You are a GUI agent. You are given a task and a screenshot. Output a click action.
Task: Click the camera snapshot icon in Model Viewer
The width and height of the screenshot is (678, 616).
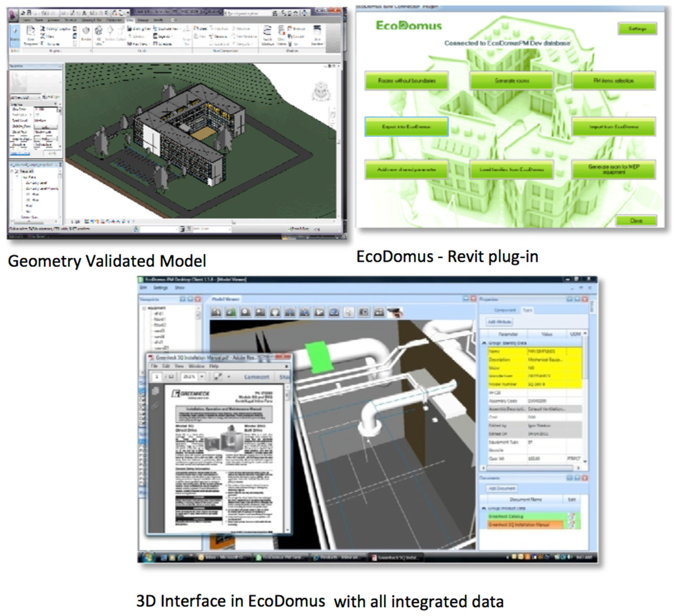click(x=364, y=312)
